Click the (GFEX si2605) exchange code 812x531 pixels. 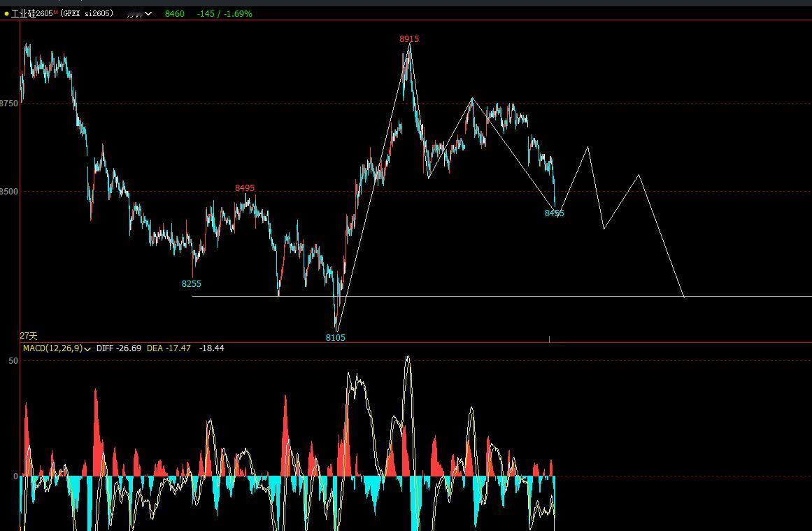point(87,13)
